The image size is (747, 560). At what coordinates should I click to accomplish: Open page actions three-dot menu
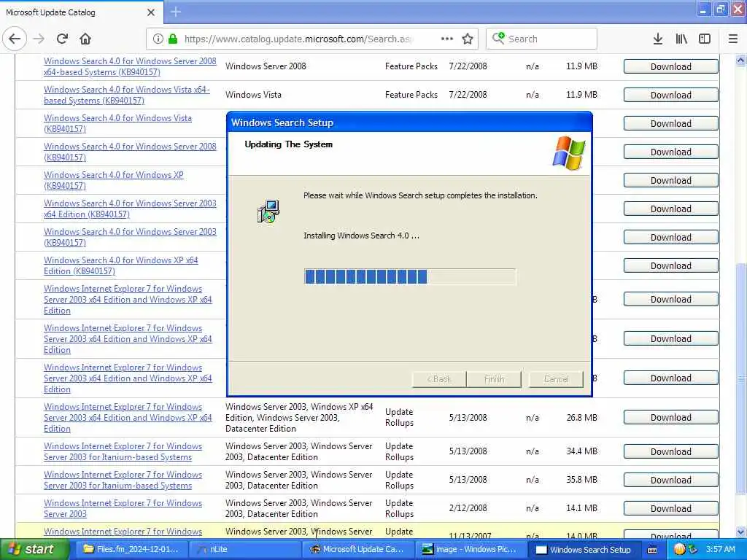pos(447,39)
